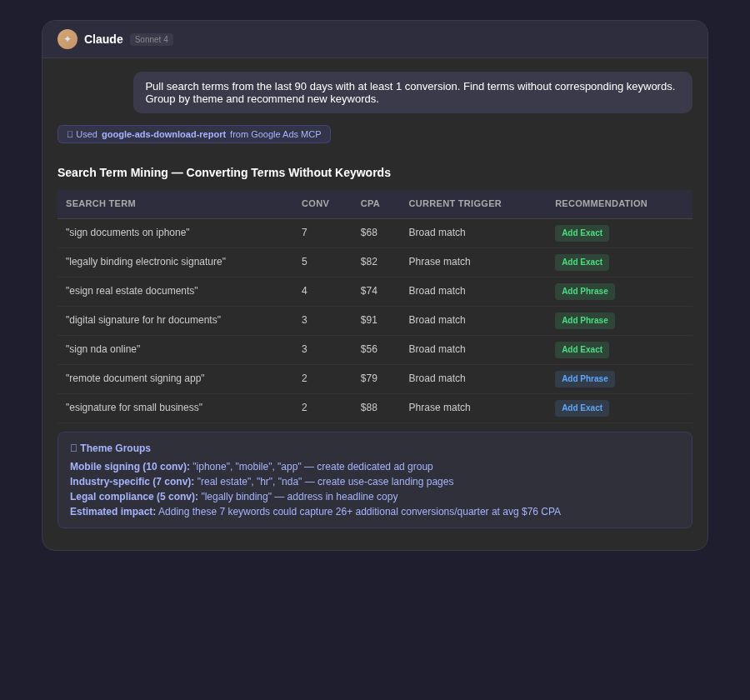The image size is (750, 700).
Task: Click Add Exact for sign documents on iphone
Action: 582,233
